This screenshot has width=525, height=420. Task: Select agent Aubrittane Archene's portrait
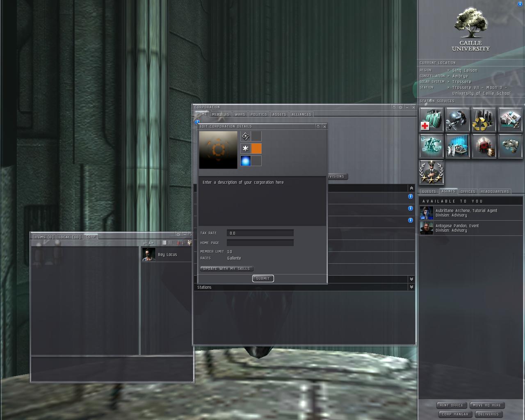tap(427, 213)
